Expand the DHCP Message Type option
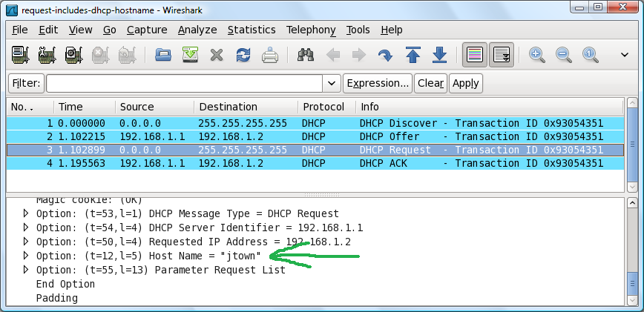 (27, 214)
